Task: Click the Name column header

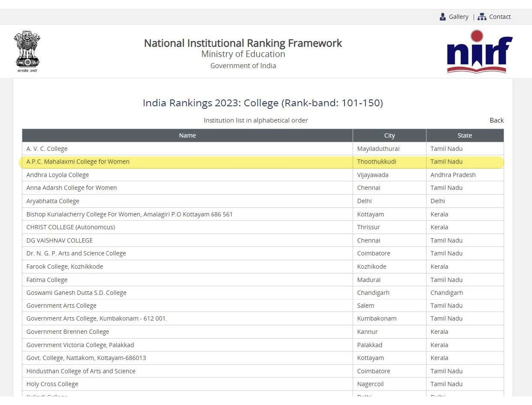Action: point(187,135)
